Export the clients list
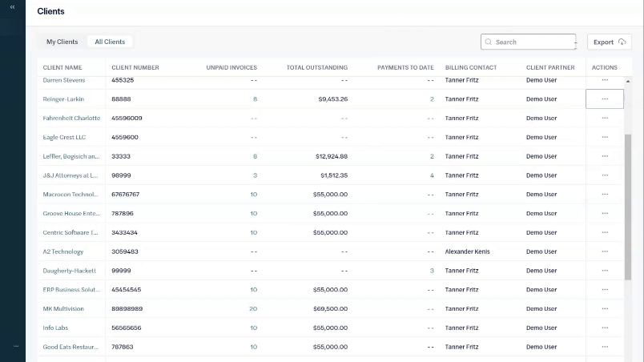Image resolution: width=644 pixels, height=362 pixels. (609, 42)
